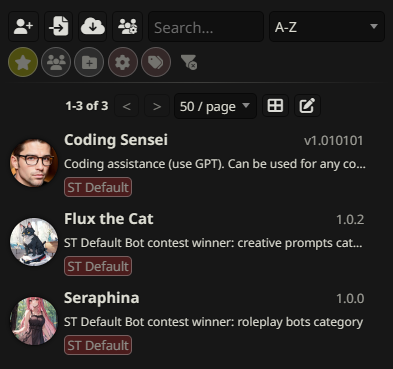Toggle character grid view icon
The image size is (393, 369).
[275, 106]
